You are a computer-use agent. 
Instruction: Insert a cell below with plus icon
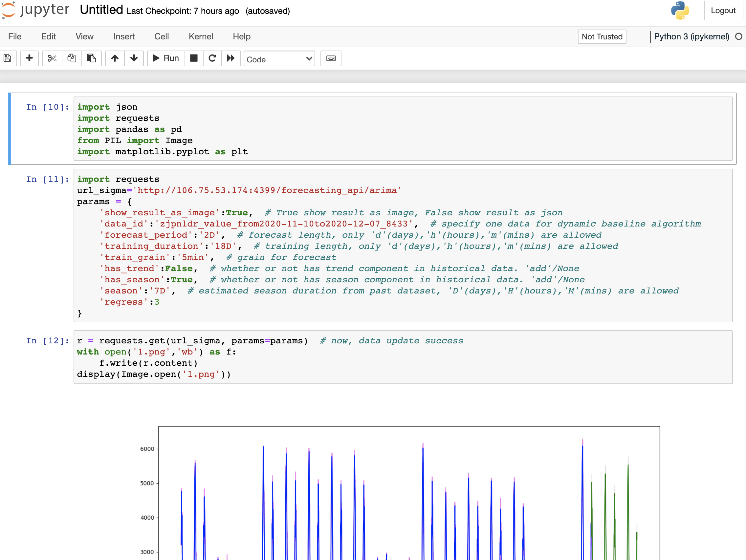(x=29, y=58)
